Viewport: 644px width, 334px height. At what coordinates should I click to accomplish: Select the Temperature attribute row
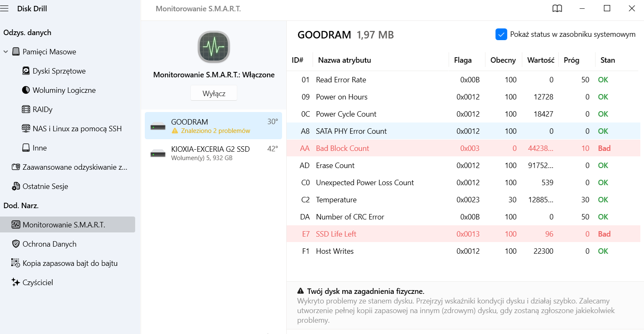click(463, 200)
